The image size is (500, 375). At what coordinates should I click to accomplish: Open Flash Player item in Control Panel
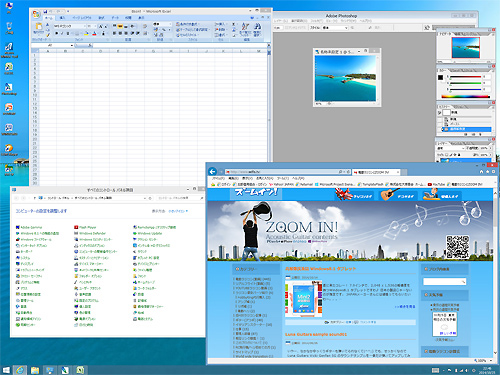(x=85, y=227)
